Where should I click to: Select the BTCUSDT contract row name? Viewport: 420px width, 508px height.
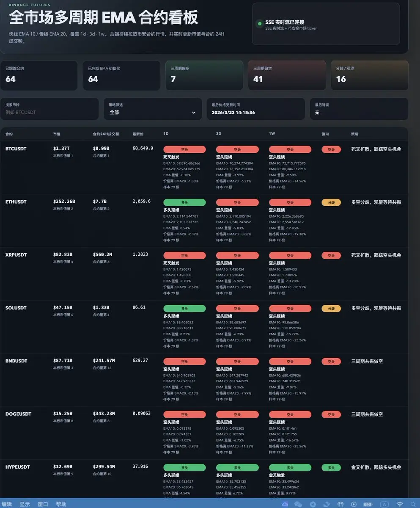click(16, 149)
